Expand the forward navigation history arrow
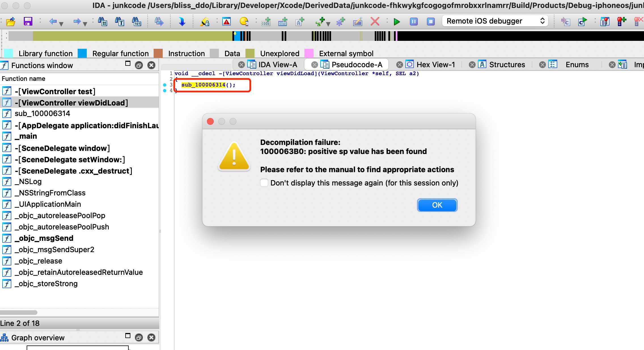The width and height of the screenshot is (644, 350). pos(85,24)
